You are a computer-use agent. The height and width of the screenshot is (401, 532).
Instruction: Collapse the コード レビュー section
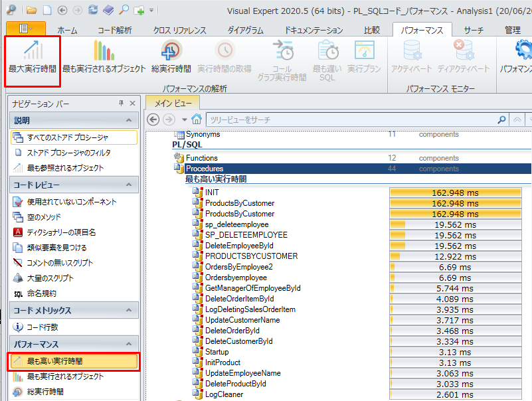129,185
